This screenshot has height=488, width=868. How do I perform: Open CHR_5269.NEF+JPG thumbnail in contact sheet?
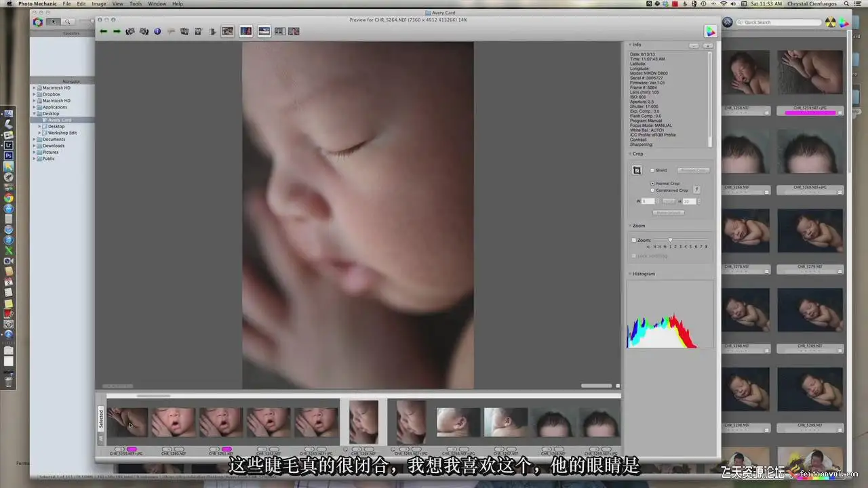pos(810,150)
